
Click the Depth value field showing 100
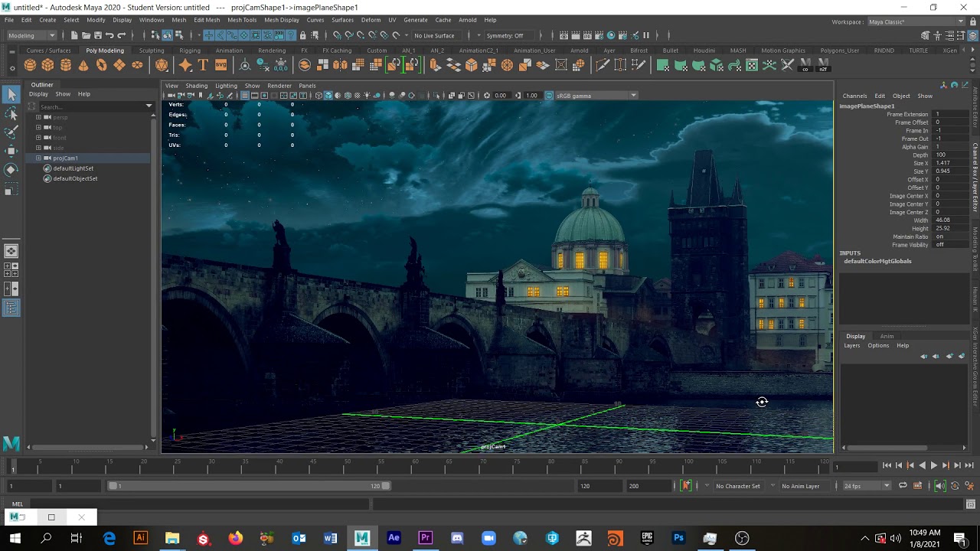click(x=950, y=155)
